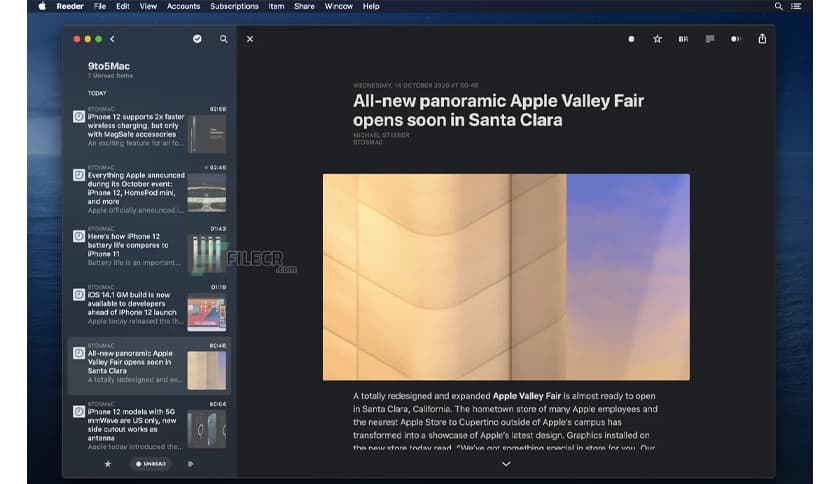Select All-new panoramic Apple Valley Fair list item

(149, 366)
